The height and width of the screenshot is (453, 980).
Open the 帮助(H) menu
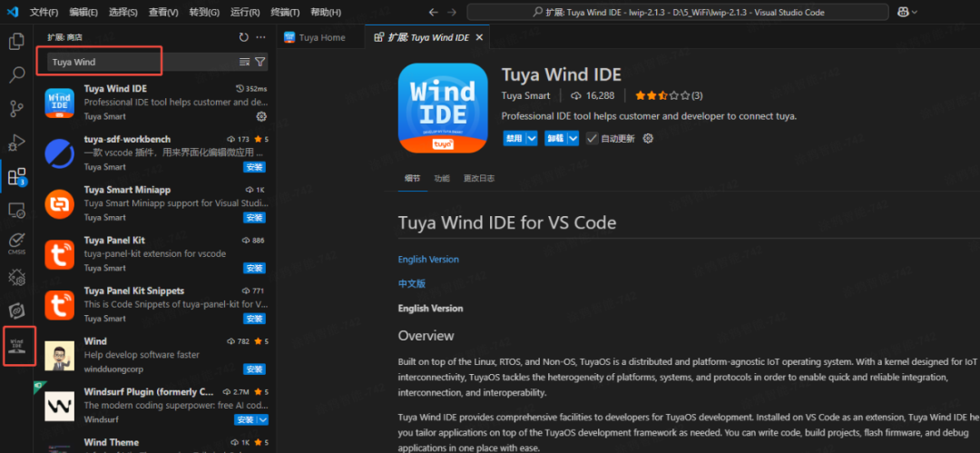[326, 12]
